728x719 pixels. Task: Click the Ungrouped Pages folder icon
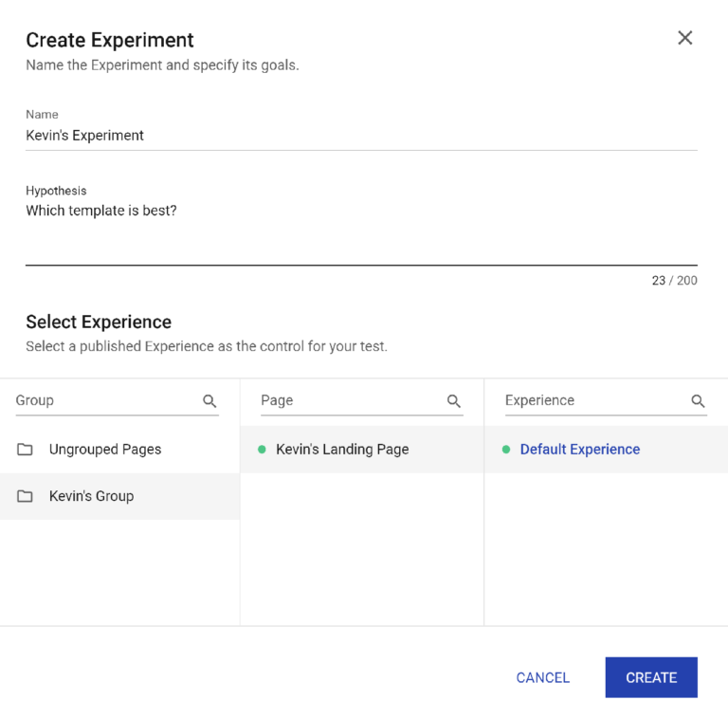[25, 450]
